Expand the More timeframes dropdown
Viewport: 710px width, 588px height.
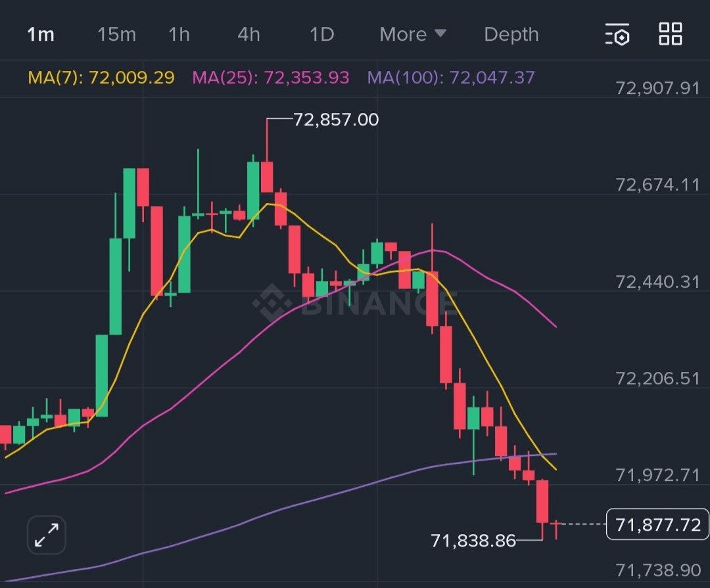tap(413, 34)
